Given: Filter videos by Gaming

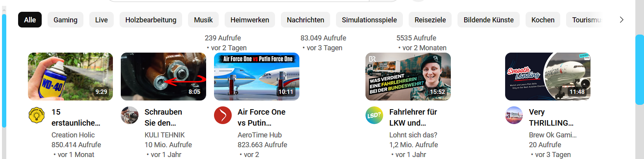Looking at the screenshot, I should [x=65, y=20].
